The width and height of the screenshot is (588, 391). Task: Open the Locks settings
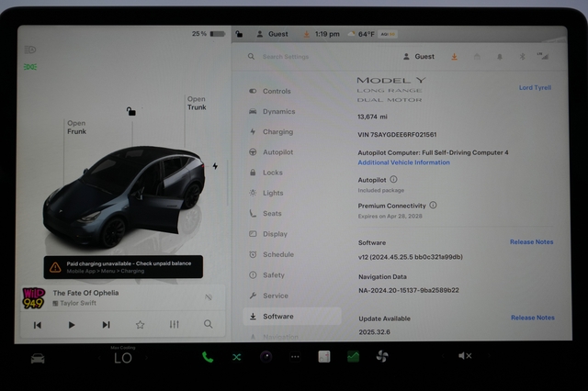(273, 173)
